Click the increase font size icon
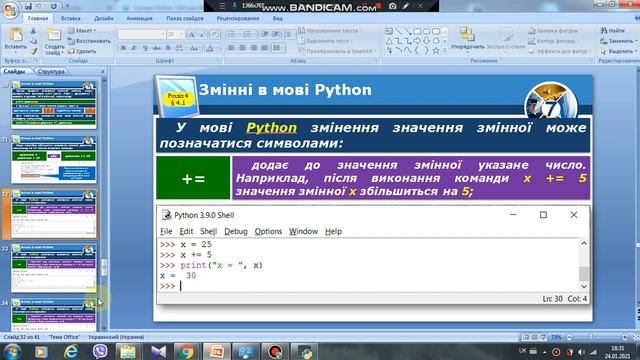 [191, 35]
